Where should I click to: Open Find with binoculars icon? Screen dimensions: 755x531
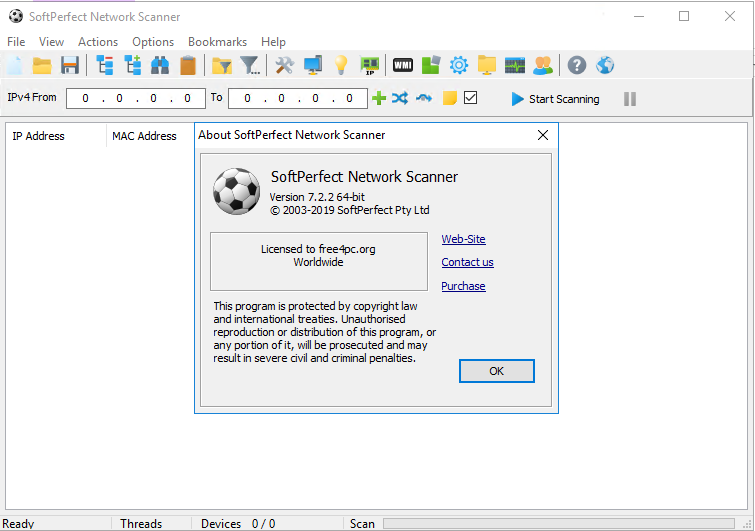tap(160, 65)
